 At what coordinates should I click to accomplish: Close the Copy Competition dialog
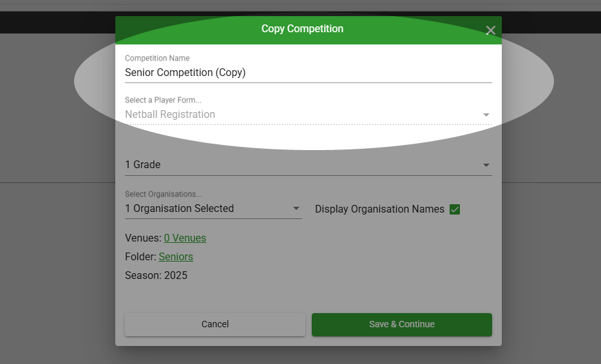[490, 30]
